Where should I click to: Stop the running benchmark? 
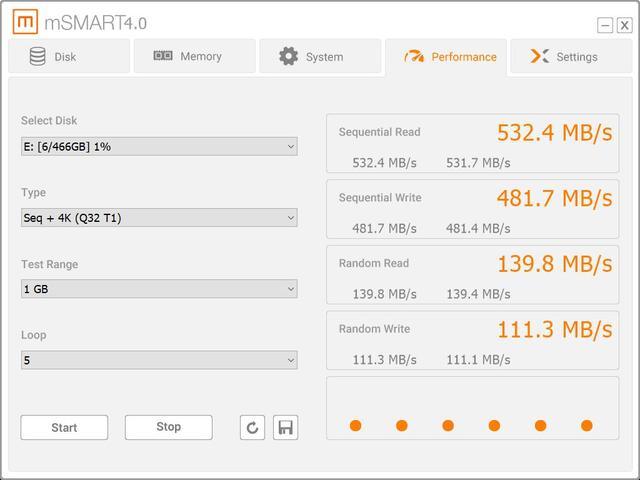(169, 427)
